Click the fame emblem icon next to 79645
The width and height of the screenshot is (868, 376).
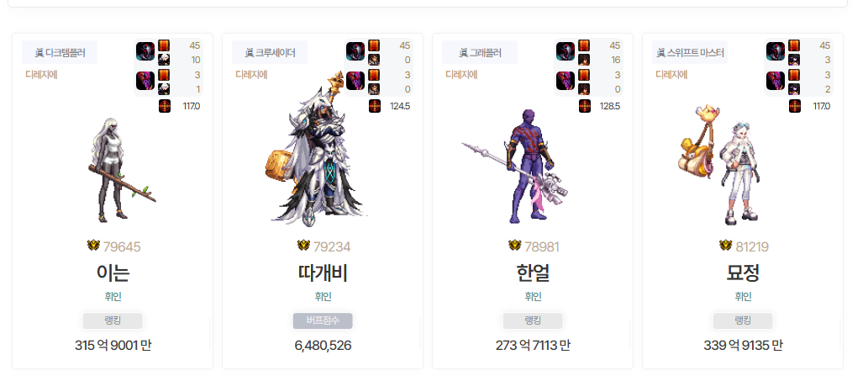click(93, 246)
